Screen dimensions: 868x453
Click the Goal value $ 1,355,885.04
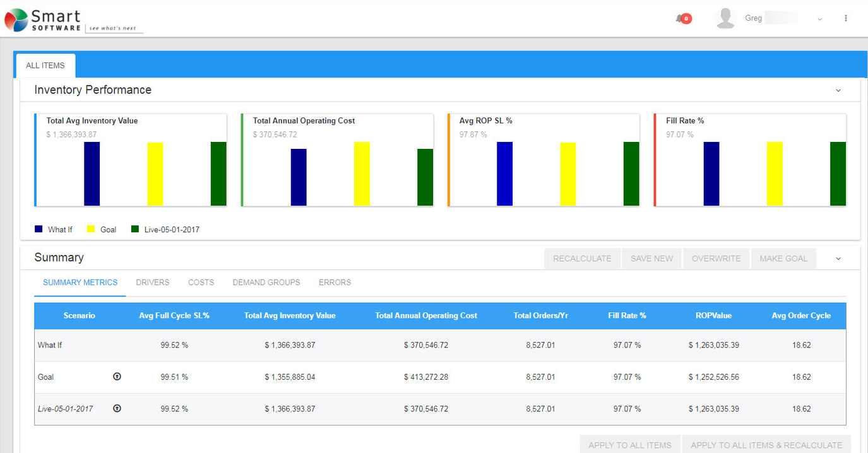(x=290, y=377)
